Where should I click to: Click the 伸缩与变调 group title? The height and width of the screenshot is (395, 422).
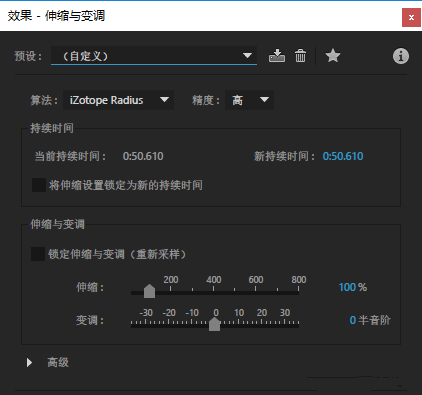[x=57, y=224]
